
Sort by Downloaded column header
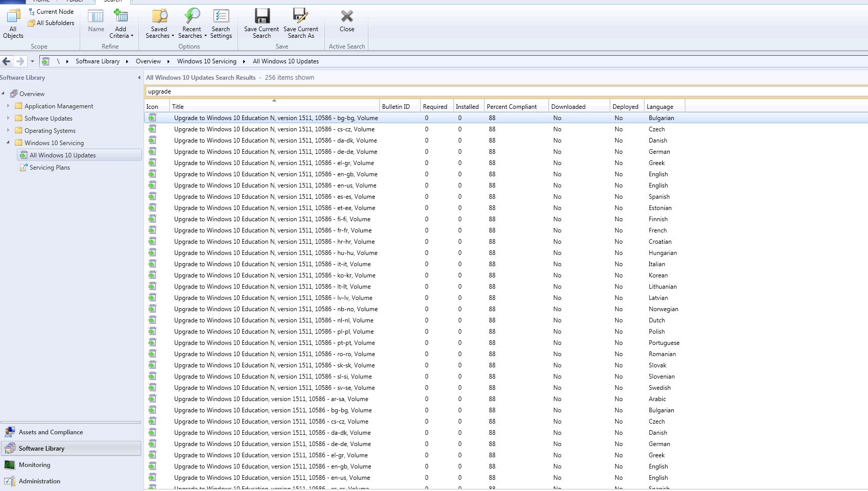(579, 106)
